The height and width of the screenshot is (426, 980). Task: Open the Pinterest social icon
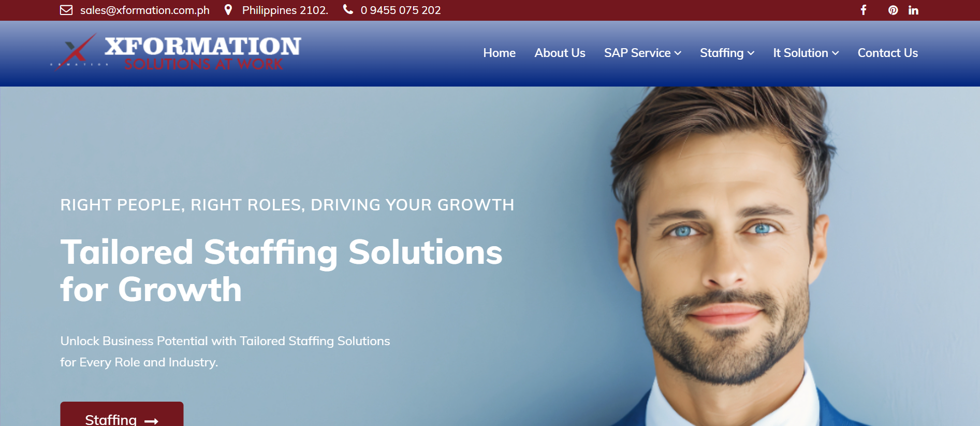[893, 10]
